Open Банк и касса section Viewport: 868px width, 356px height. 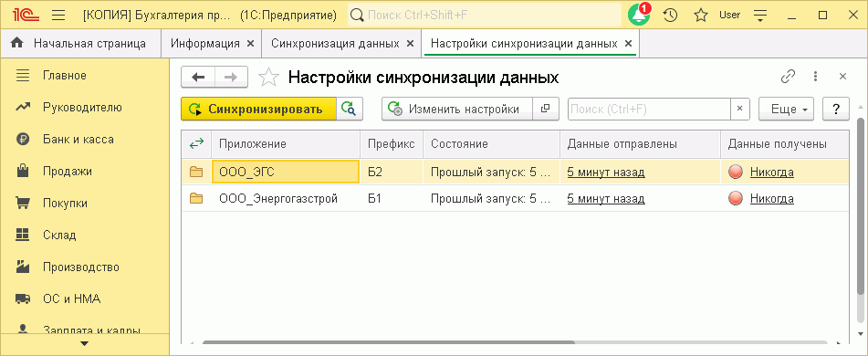(85, 140)
